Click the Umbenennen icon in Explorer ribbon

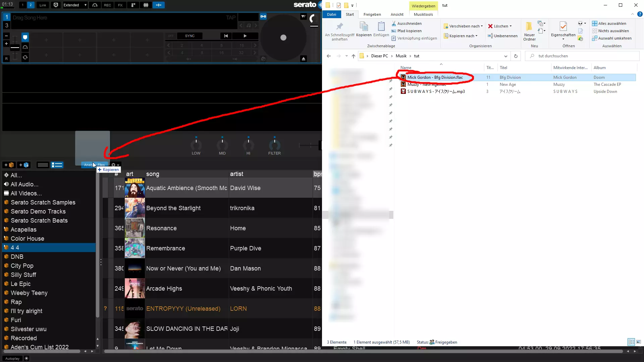point(490,36)
